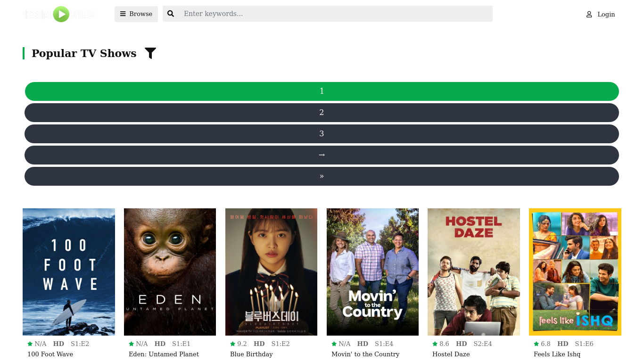Open Eden: Untamed Planet
This screenshot has height=362, width=644.
[x=170, y=272]
